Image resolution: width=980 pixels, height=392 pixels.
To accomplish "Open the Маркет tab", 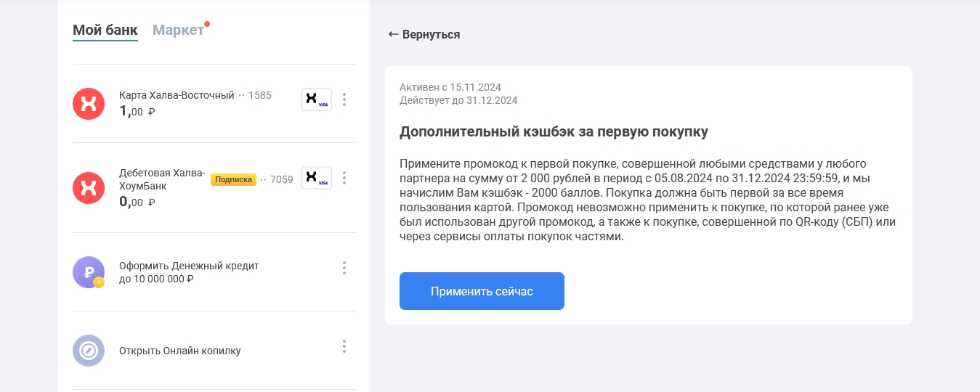I will 178,30.
